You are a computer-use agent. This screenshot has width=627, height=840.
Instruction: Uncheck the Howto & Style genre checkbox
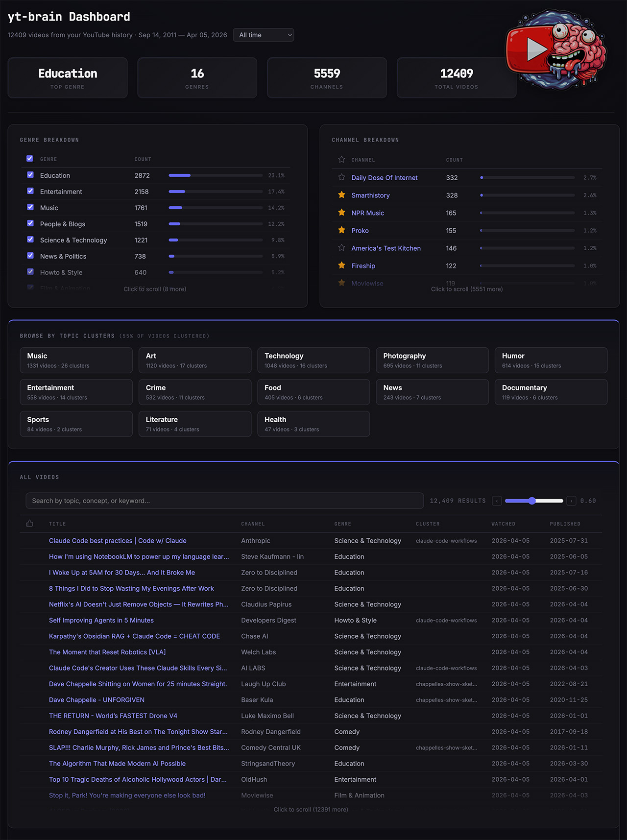click(30, 272)
